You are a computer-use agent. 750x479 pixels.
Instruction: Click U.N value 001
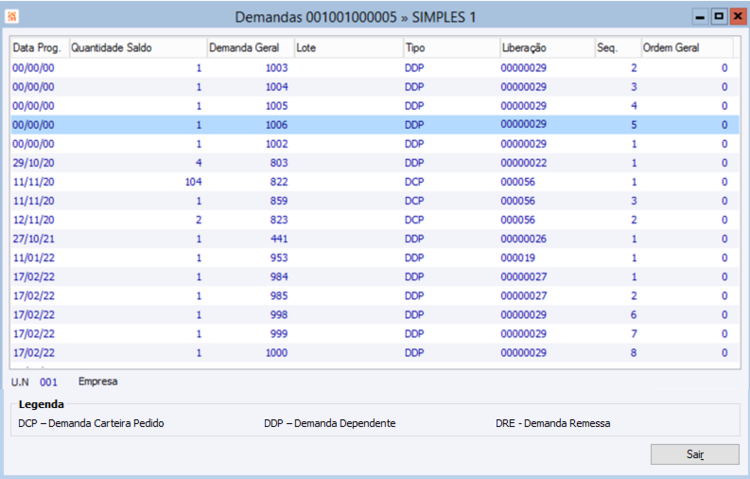coord(49,382)
